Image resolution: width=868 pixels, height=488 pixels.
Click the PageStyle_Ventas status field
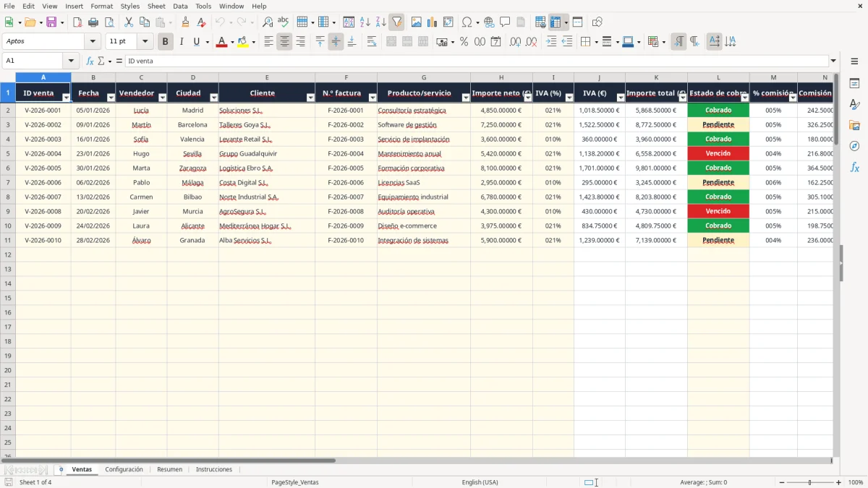coord(294,482)
